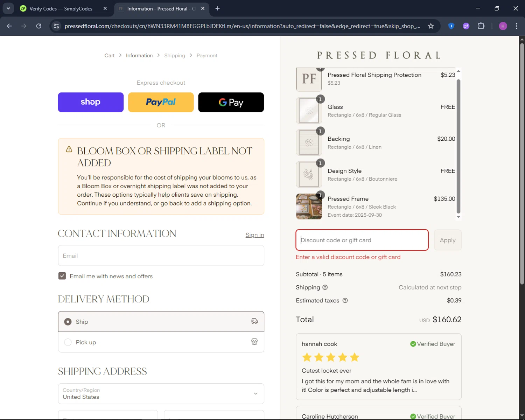
Task: Open the Extensions puzzle icon
Action: pos(481,26)
